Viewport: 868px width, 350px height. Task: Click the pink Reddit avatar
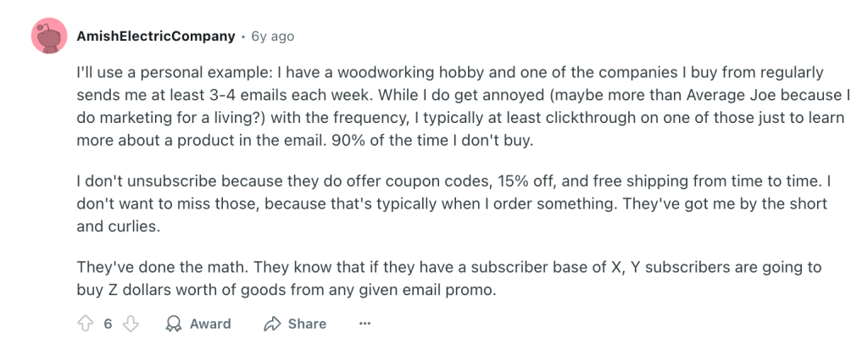[x=50, y=36]
